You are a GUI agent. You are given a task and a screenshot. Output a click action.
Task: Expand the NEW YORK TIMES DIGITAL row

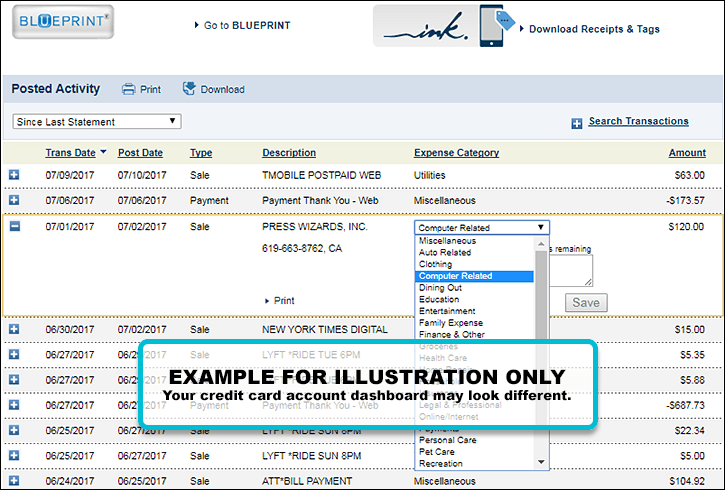coord(14,329)
